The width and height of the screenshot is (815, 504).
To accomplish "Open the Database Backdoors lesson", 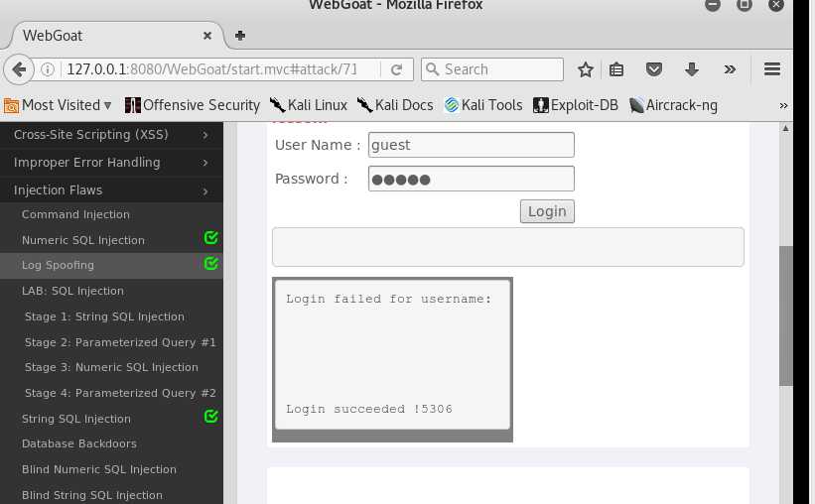I will point(79,443).
